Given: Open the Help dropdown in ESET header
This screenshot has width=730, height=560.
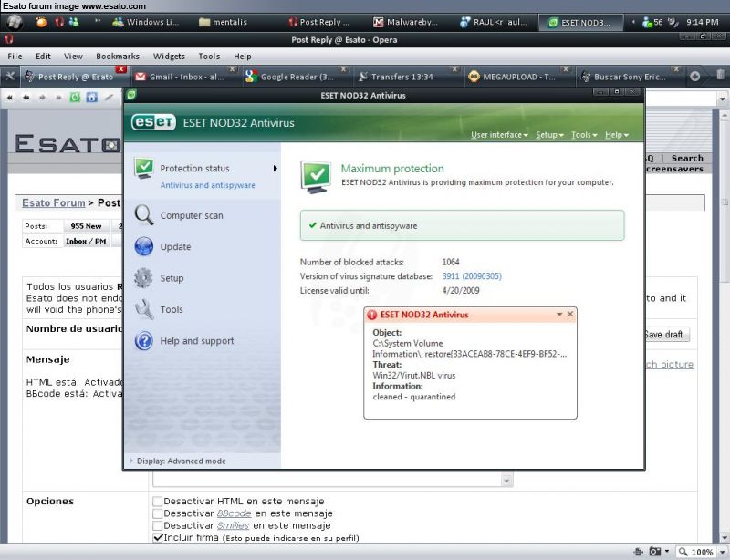Looking at the screenshot, I should coord(617,135).
